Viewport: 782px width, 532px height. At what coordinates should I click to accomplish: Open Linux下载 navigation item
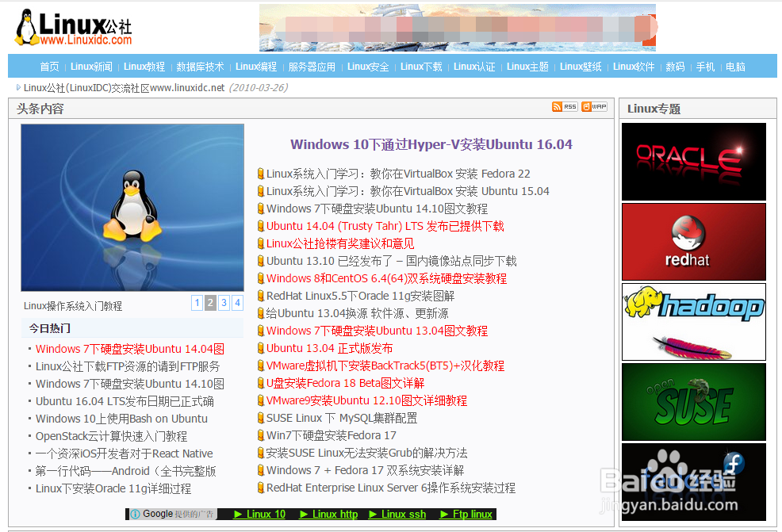coord(421,67)
